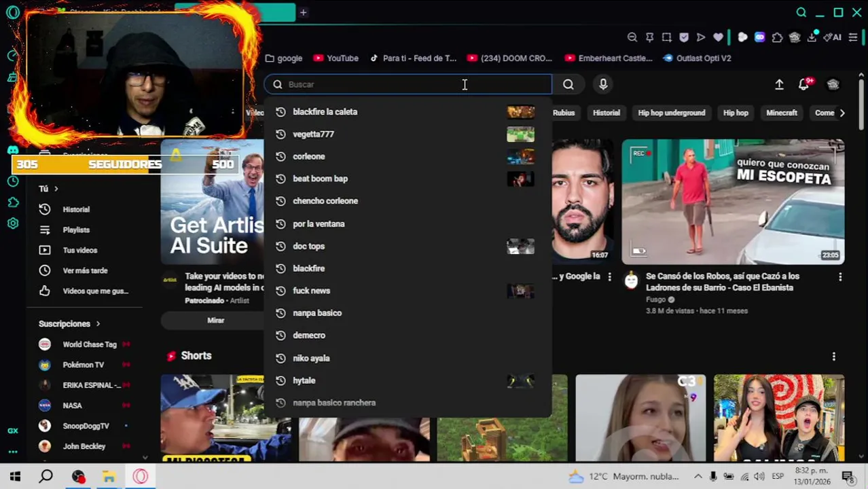
Task: Open File Explorer from the taskbar
Action: point(109,477)
